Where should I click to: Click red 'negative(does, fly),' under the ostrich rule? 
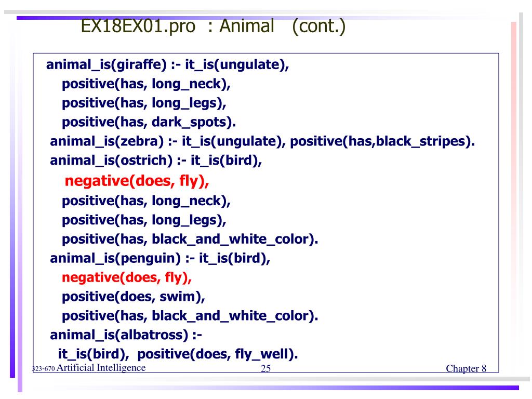[x=137, y=181]
